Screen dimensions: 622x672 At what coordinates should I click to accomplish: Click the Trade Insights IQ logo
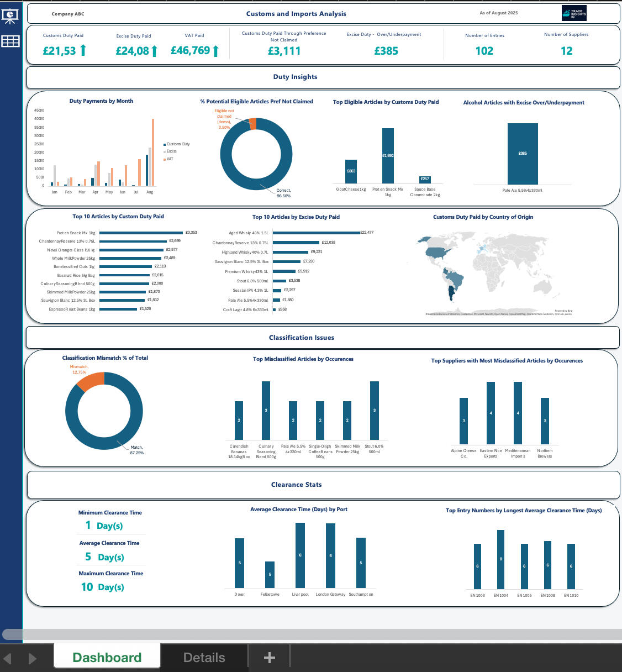point(574,13)
